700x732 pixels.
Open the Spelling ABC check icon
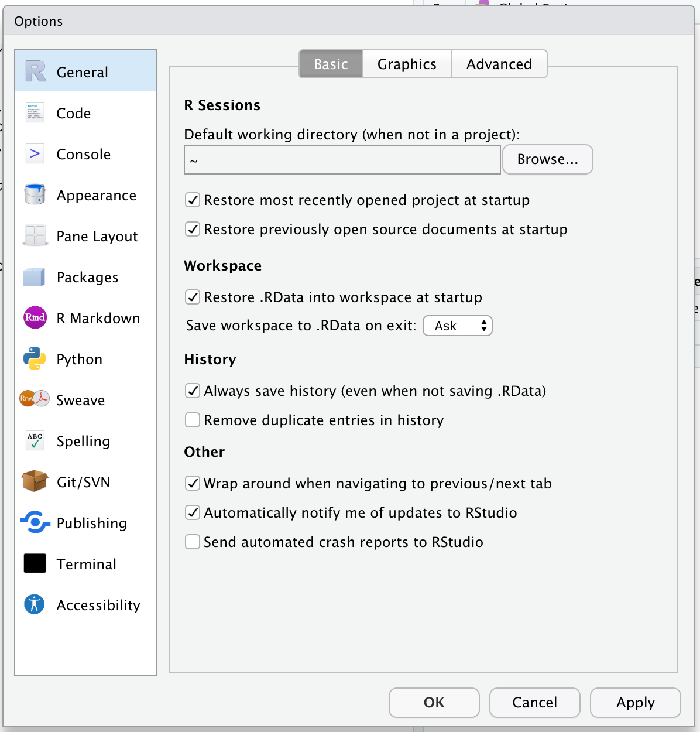tap(35, 440)
